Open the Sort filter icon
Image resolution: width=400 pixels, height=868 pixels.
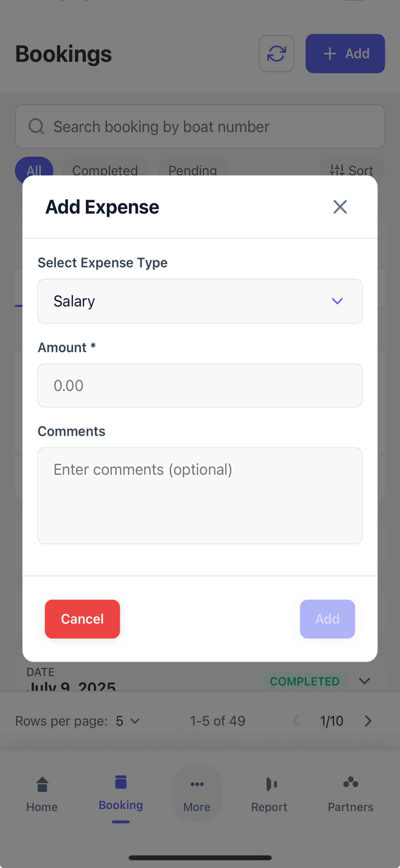337,170
